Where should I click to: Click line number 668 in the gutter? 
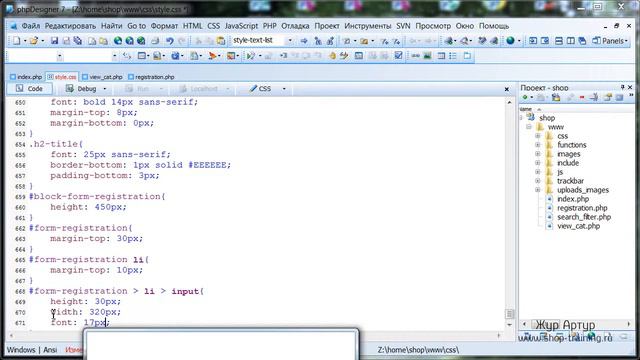pyautogui.click(x=20, y=292)
